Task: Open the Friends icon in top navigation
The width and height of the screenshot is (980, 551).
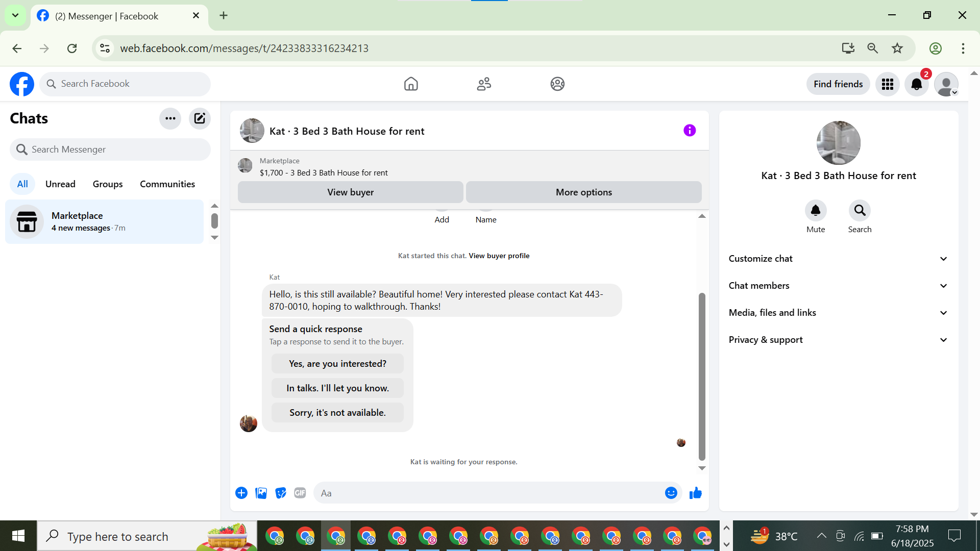Action: pyautogui.click(x=484, y=84)
